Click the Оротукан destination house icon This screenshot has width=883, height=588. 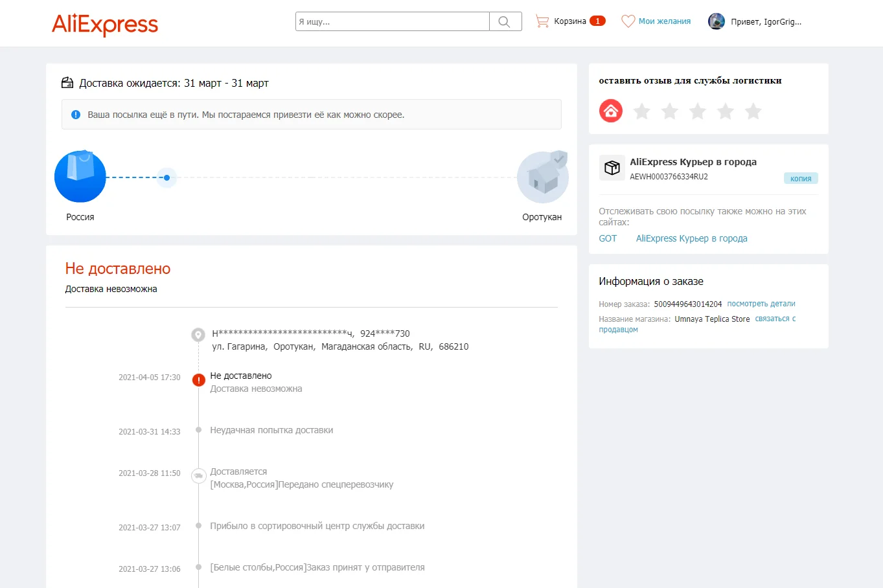[x=543, y=177]
